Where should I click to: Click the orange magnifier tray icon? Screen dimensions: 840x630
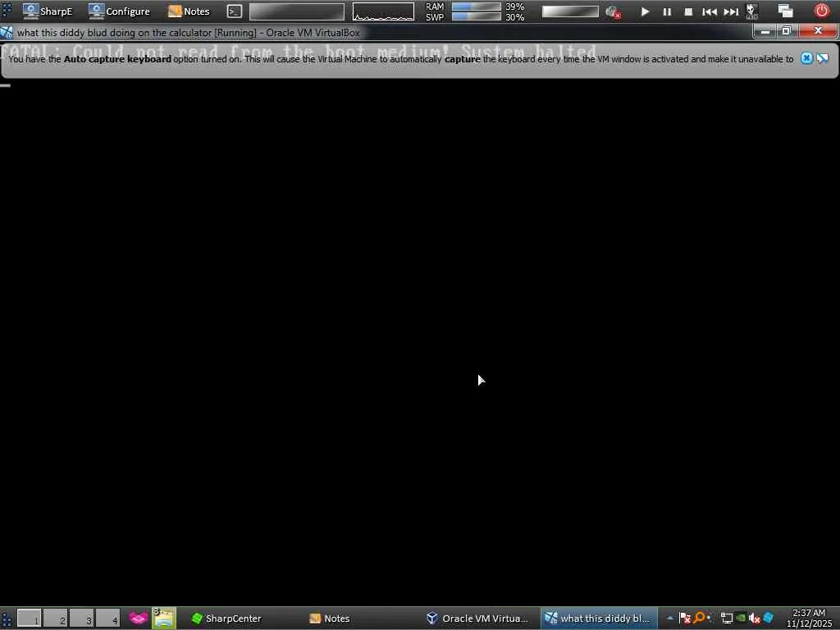(x=700, y=618)
